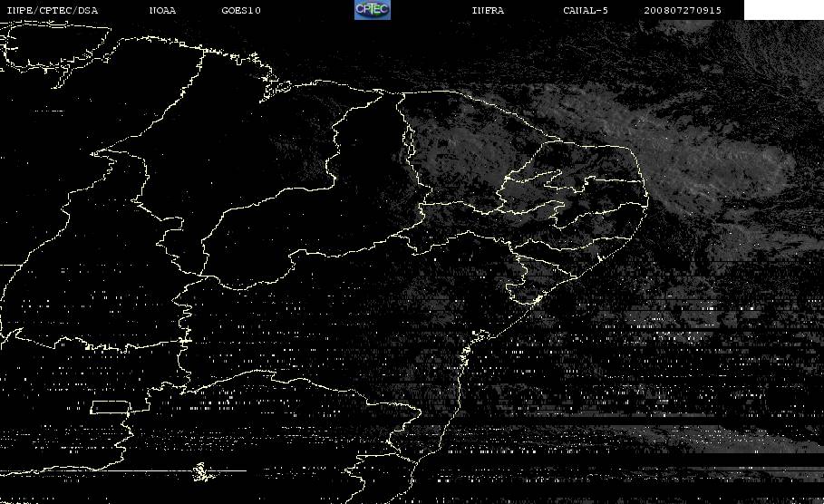
Task: Click the NOAA label in the header
Action: point(162,10)
